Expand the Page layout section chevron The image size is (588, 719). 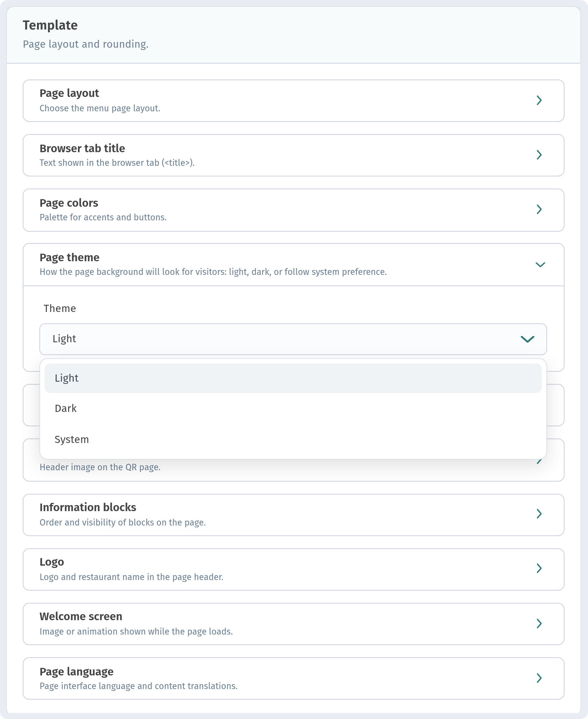pos(539,100)
